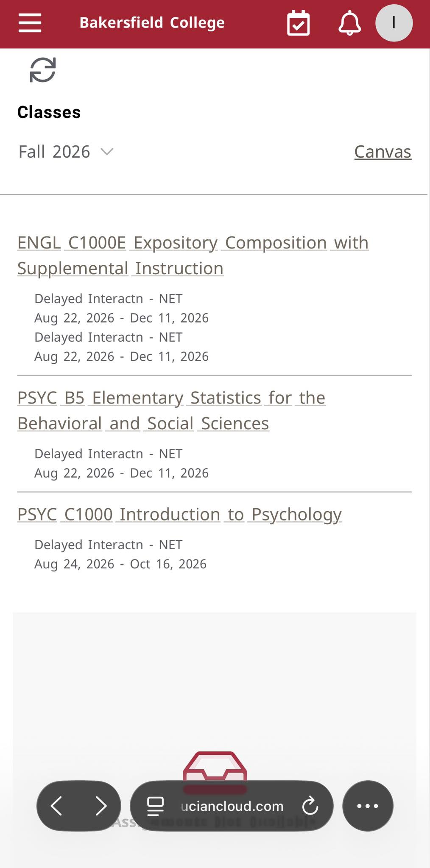Expand the Fall 2026 term dropdown
The width and height of the screenshot is (430, 868).
pyautogui.click(x=66, y=152)
